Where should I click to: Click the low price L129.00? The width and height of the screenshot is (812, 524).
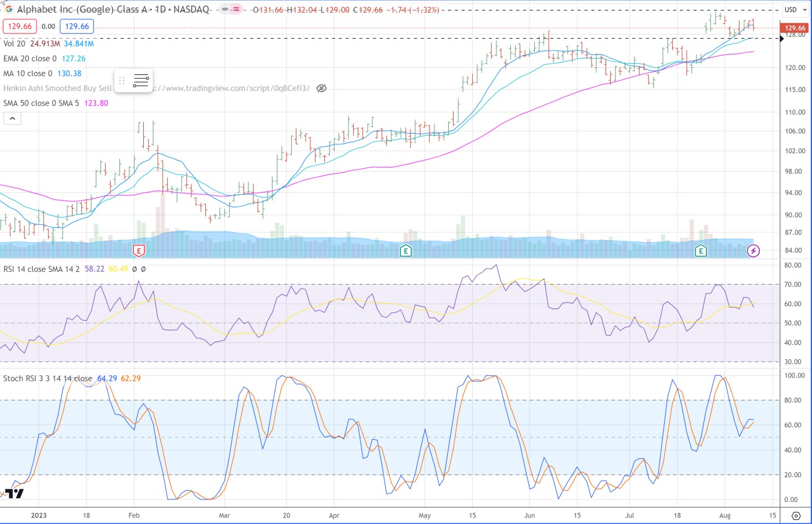(x=335, y=10)
